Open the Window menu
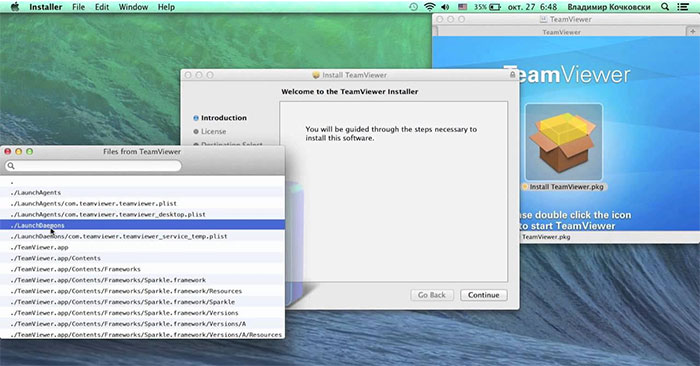This screenshot has height=366, width=700. (133, 7)
